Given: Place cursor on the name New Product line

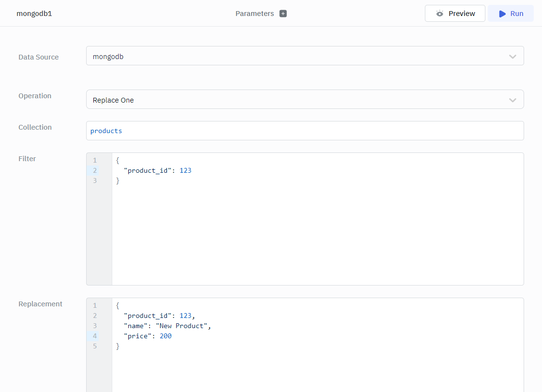Looking at the screenshot, I should tap(167, 326).
